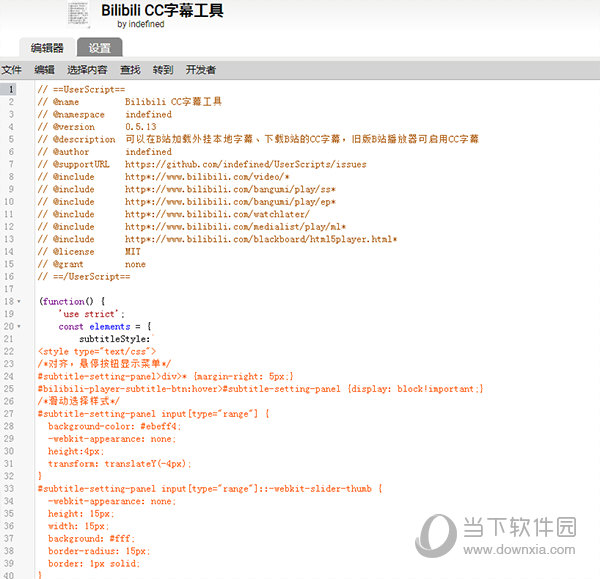Click the @name Bilibili CC字幕工具 line
600x579 pixels.
click(x=130, y=102)
